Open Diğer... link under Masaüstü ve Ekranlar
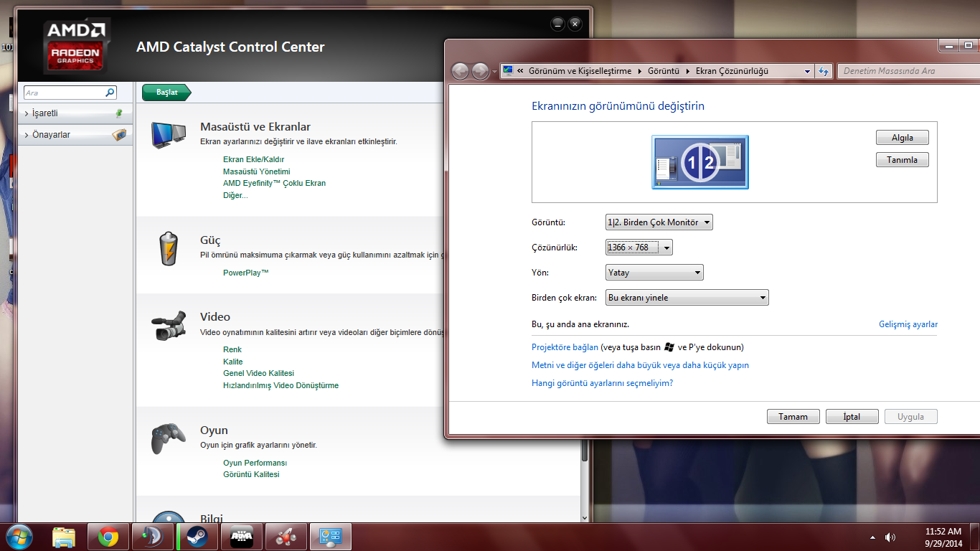Viewport: 980px width, 551px height. [x=235, y=195]
